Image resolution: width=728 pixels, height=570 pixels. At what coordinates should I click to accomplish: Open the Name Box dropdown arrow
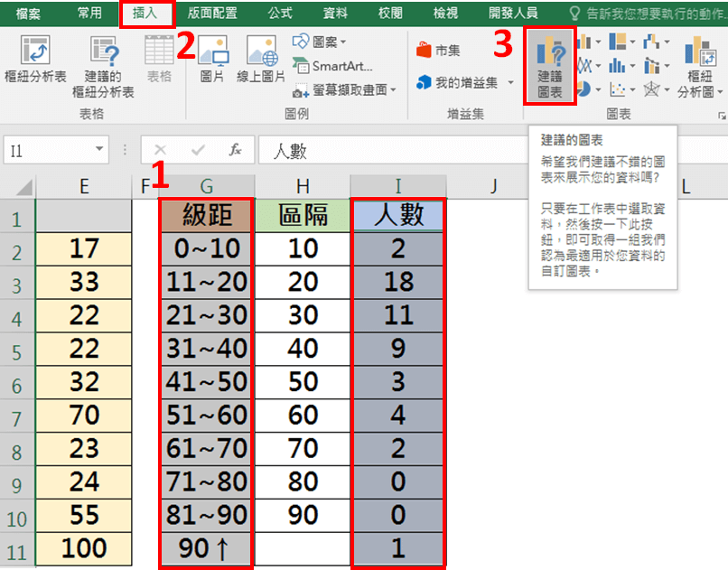coord(99,150)
